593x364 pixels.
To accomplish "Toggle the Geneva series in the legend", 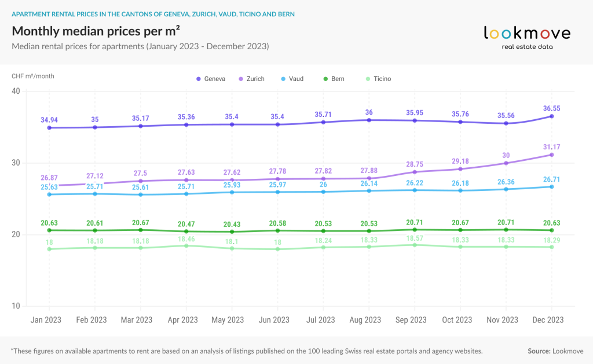I will (211, 79).
